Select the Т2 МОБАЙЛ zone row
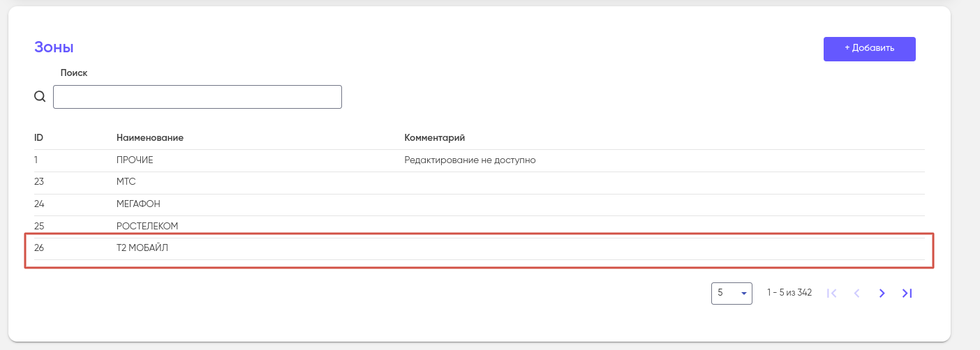The height and width of the screenshot is (350, 980). pos(142,248)
